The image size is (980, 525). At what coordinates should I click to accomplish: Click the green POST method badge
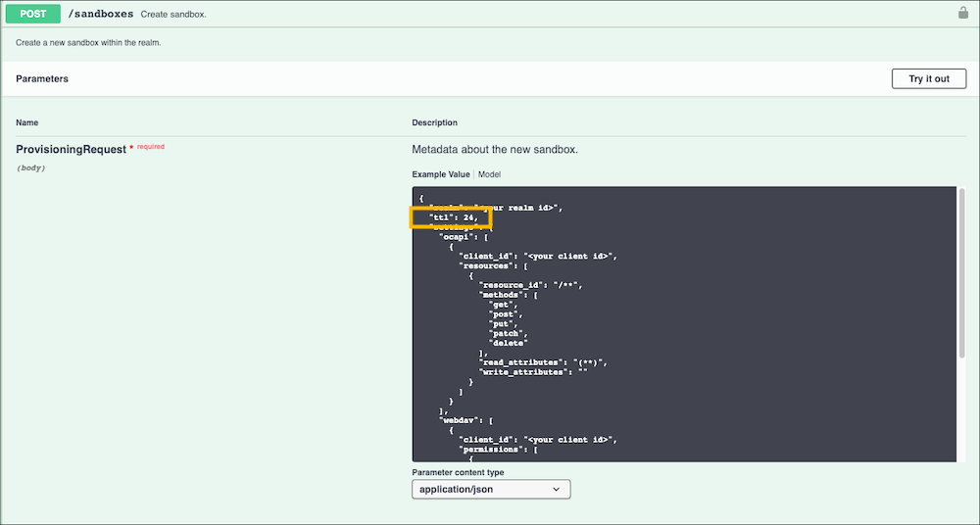(33, 14)
